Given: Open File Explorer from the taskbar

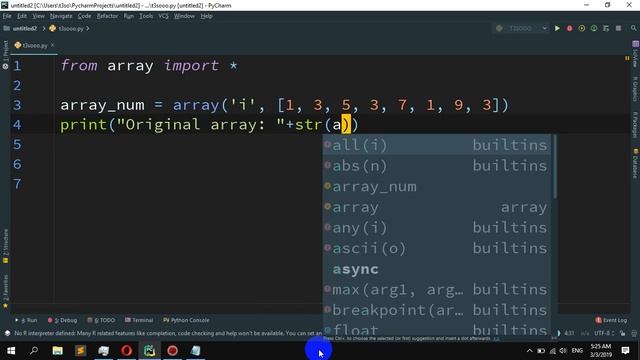Looking at the screenshot, I should click(x=58, y=351).
